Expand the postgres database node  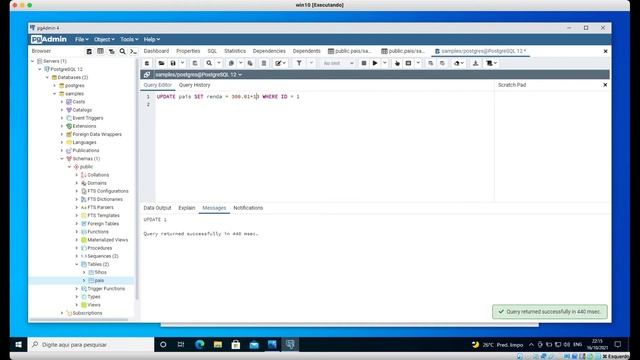(55, 86)
